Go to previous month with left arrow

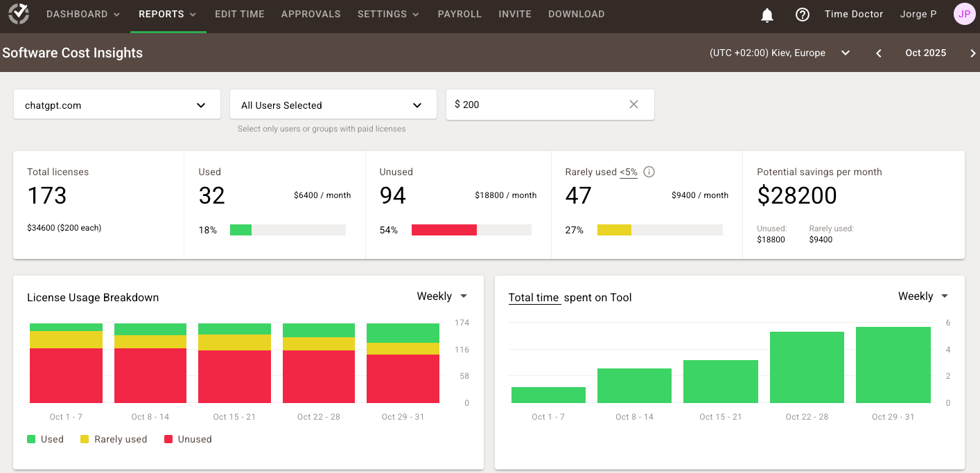click(878, 53)
